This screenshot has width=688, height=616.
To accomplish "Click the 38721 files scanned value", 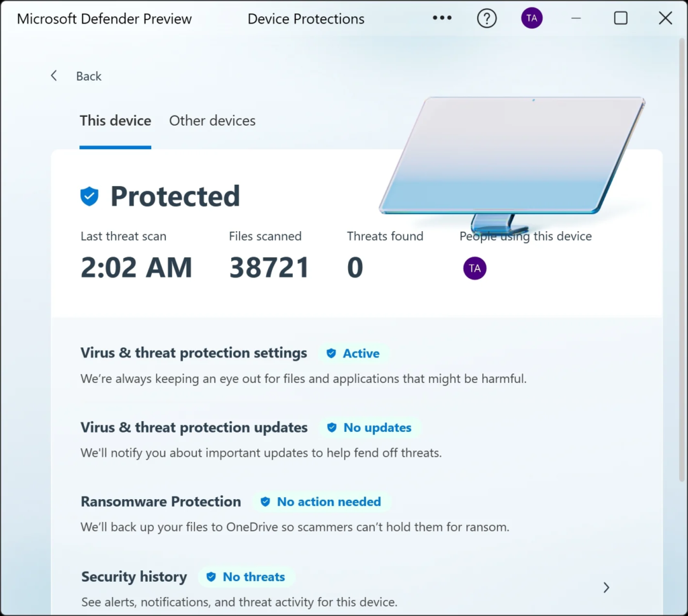I will 269,267.
